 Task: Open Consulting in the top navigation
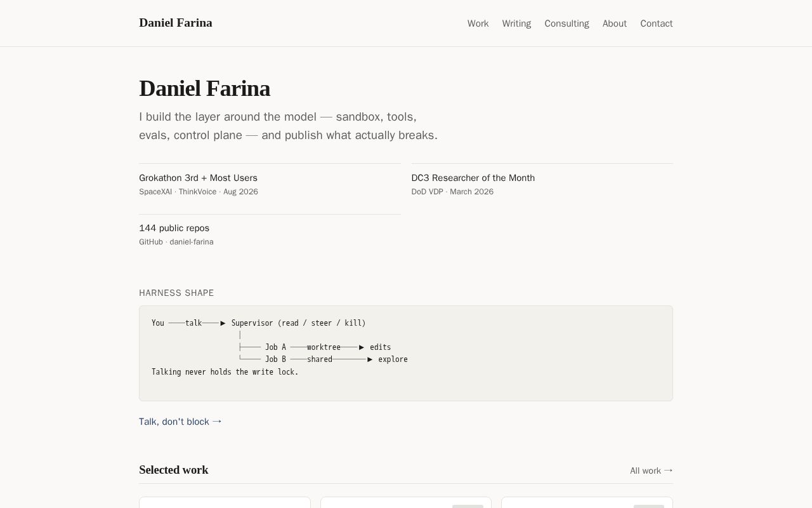(566, 23)
